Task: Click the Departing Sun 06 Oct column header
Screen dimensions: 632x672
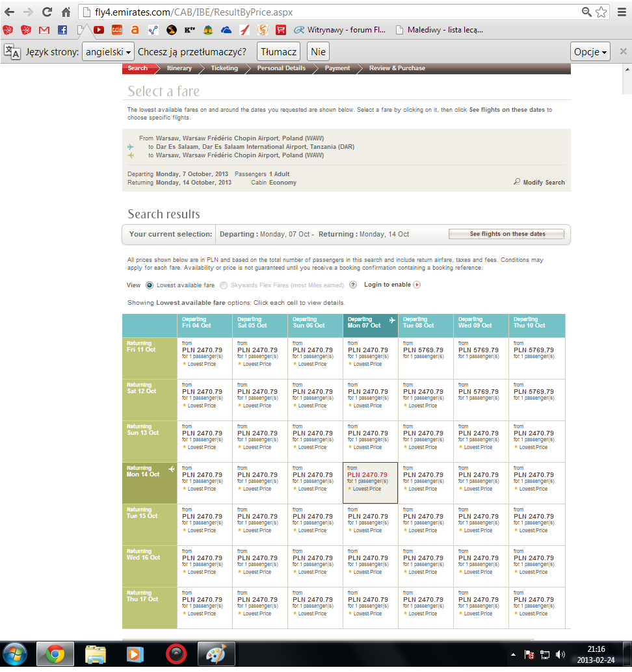Action: coord(315,326)
